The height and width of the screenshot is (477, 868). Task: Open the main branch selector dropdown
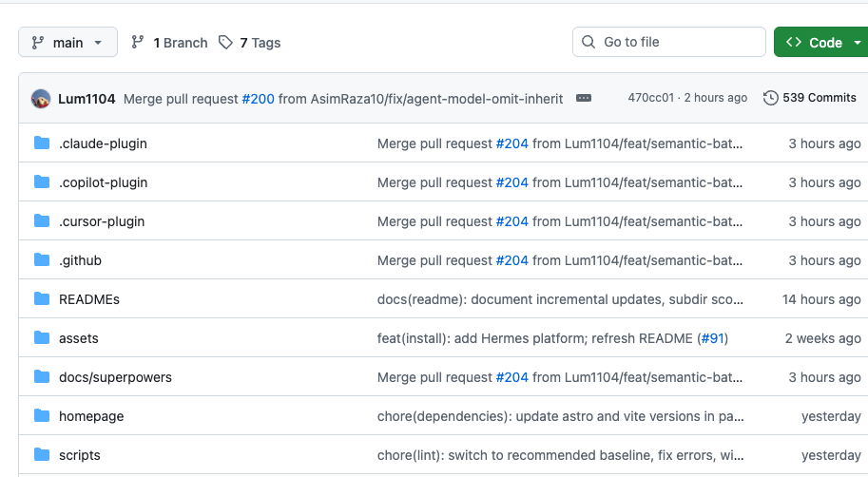click(68, 42)
